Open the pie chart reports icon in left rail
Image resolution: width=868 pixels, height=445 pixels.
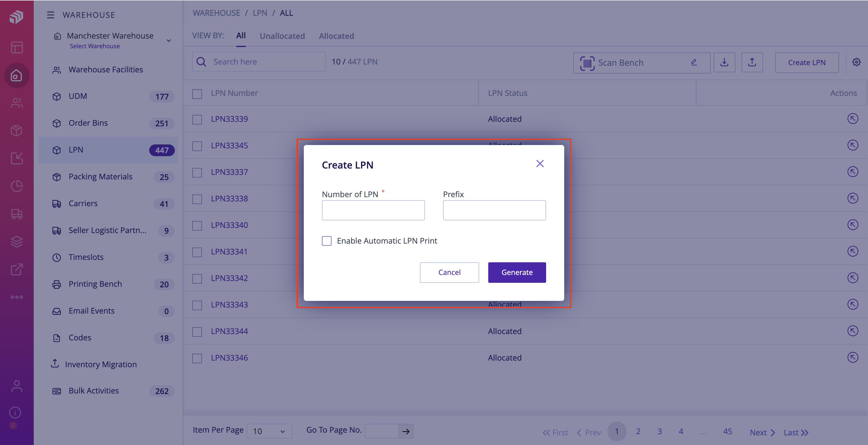[17, 186]
